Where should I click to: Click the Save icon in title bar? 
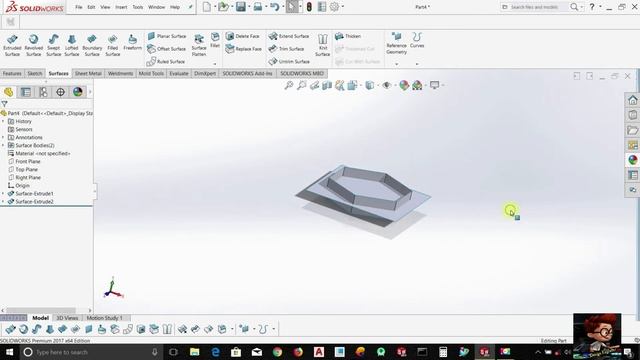coord(241,7)
